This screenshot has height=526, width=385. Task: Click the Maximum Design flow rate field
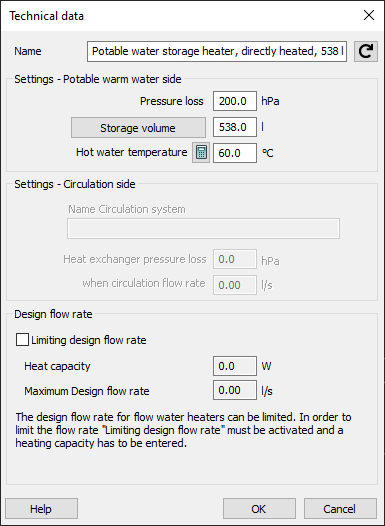(235, 390)
